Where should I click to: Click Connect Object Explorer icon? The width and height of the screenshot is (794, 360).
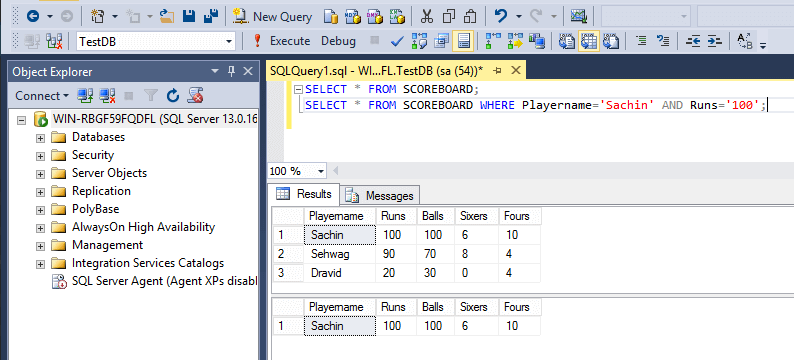point(85,96)
